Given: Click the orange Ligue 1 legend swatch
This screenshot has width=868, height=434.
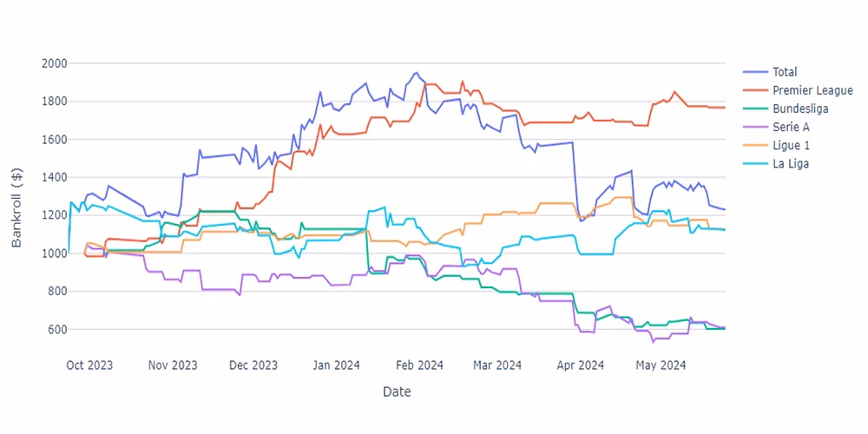Looking at the screenshot, I should tap(754, 145).
